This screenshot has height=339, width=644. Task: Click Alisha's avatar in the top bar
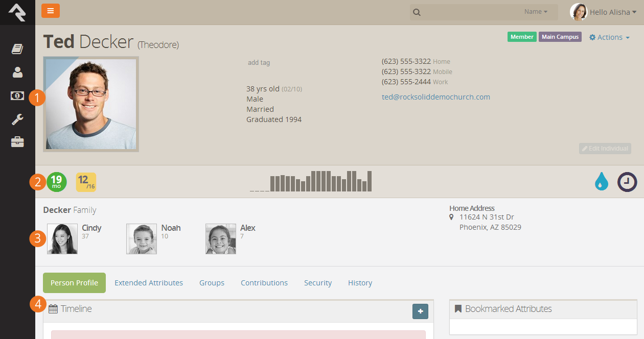[579, 12]
